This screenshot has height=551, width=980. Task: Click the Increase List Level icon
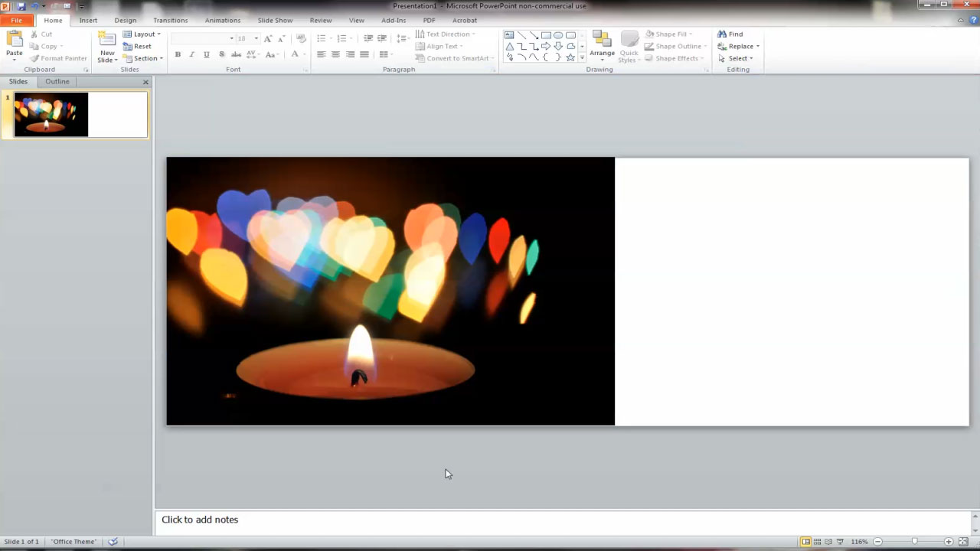(x=382, y=38)
